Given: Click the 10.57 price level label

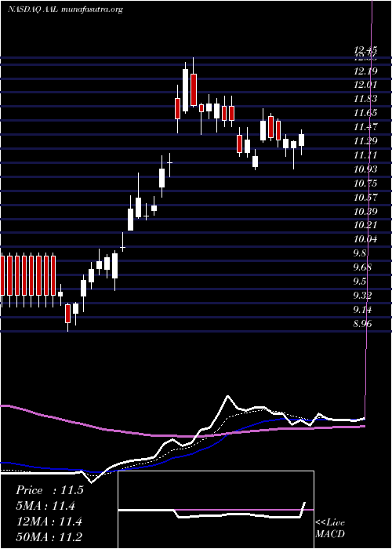Looking at the screenshot, I should point(365,197).
